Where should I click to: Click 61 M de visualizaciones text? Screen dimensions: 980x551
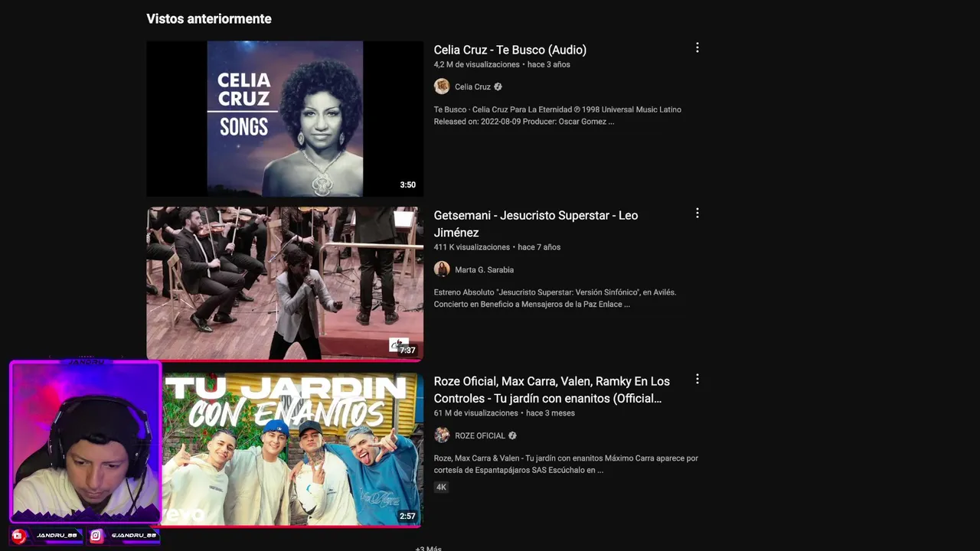click(475, 413)
